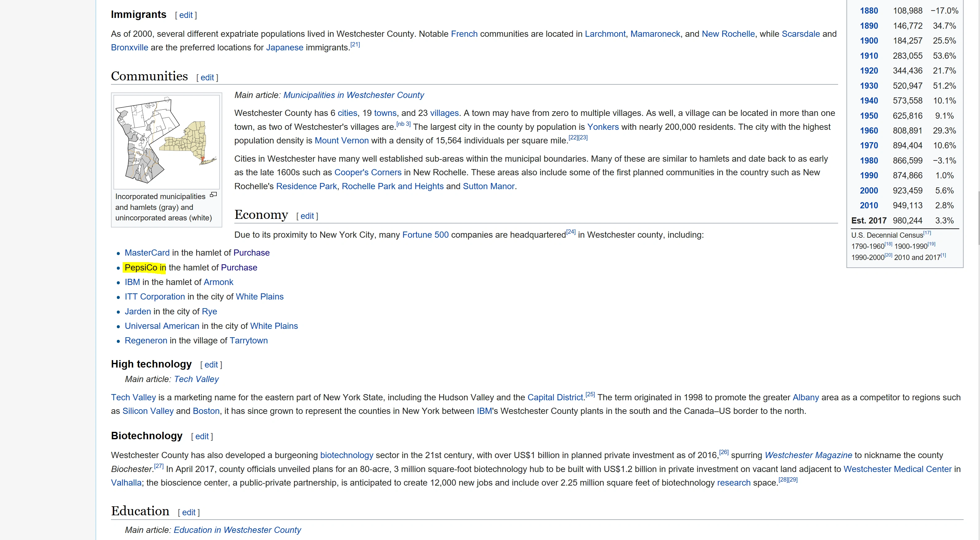Open the Municipalities in Westchester County article
The height and width of the screenshot is (540, 980).
coord(353,95)
